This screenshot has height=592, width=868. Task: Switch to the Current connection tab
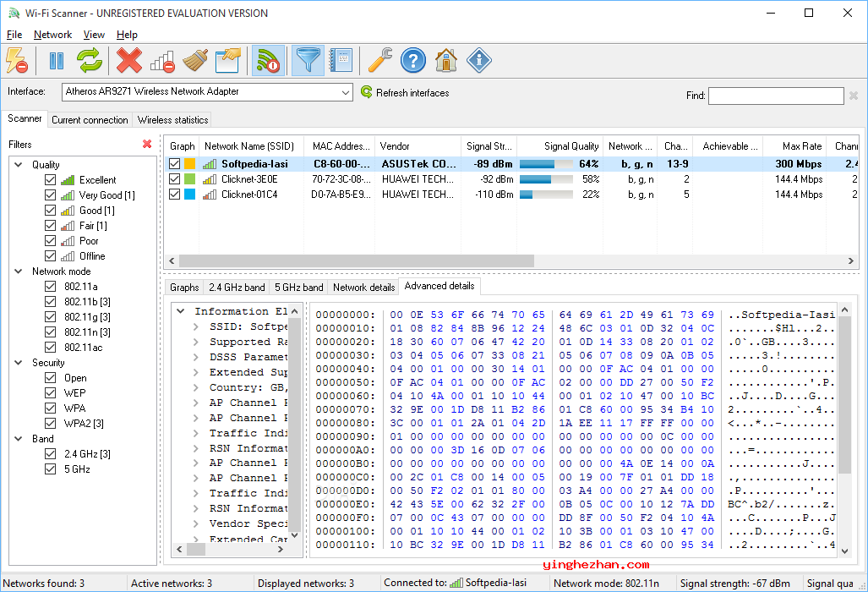pyautogui.click(x=90, y=120)
